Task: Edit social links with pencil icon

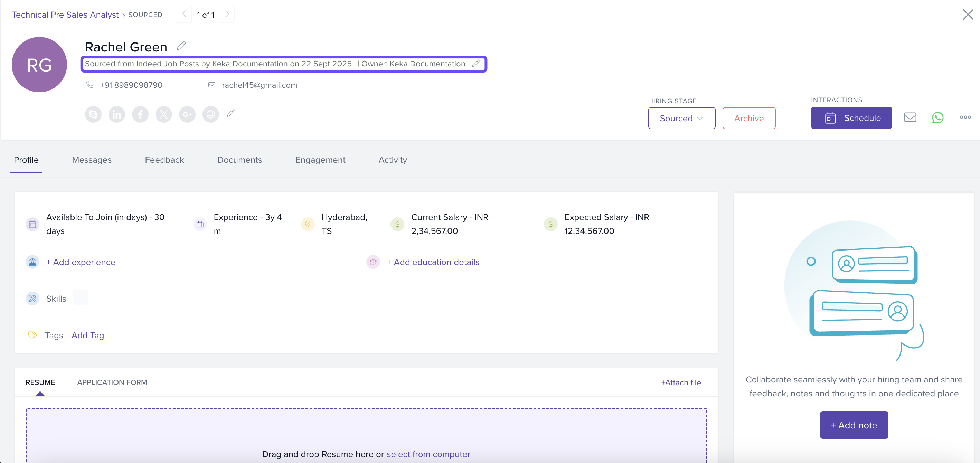Action: pos(231,113)
